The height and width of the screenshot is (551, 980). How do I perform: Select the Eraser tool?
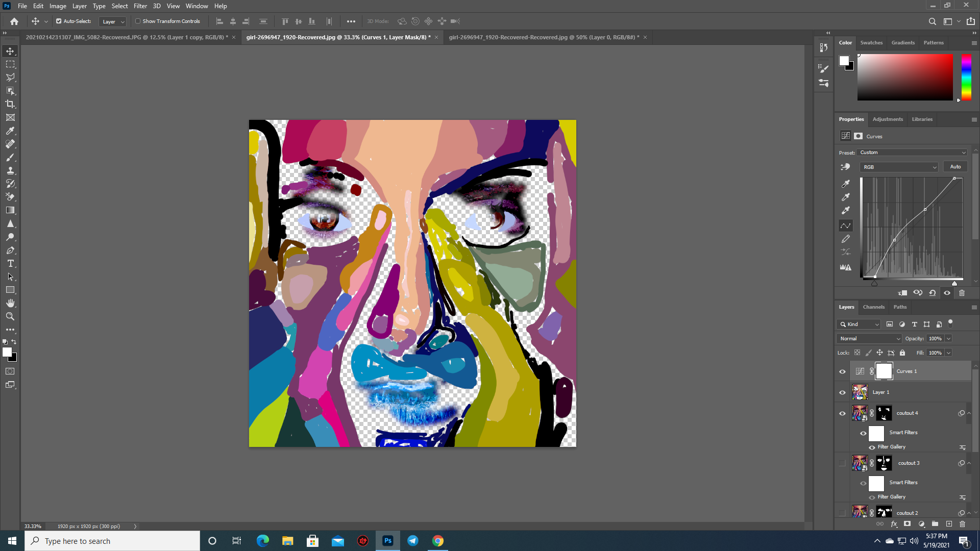(10, 197)
